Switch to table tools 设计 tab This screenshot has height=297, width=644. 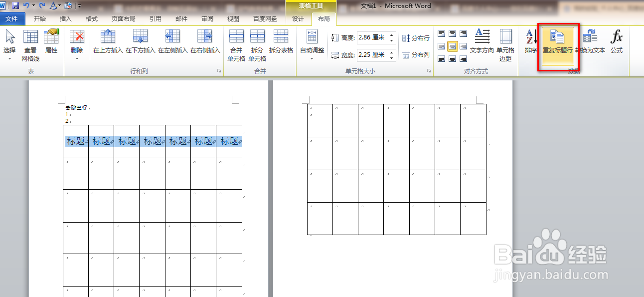298,19
